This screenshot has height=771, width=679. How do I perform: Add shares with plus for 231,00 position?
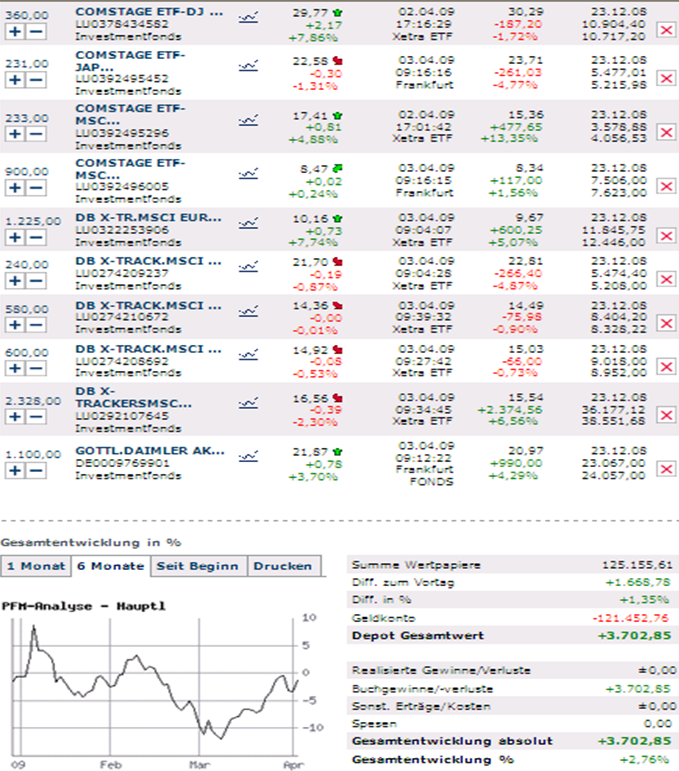[x=15, y=80]
